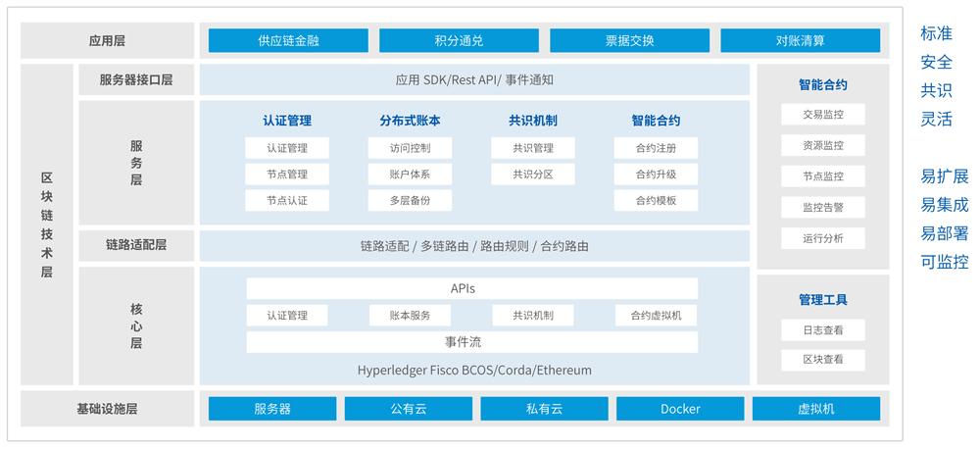980x450 pixels.
Task: Click the 节点认证 box
Action: 287,200
